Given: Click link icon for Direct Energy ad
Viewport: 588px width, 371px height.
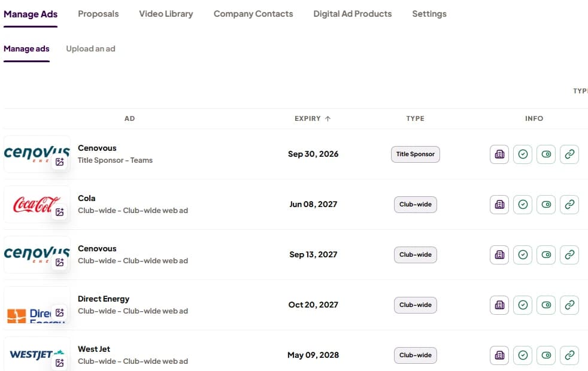Looking at the screenshot, I should tap(569, 305).
